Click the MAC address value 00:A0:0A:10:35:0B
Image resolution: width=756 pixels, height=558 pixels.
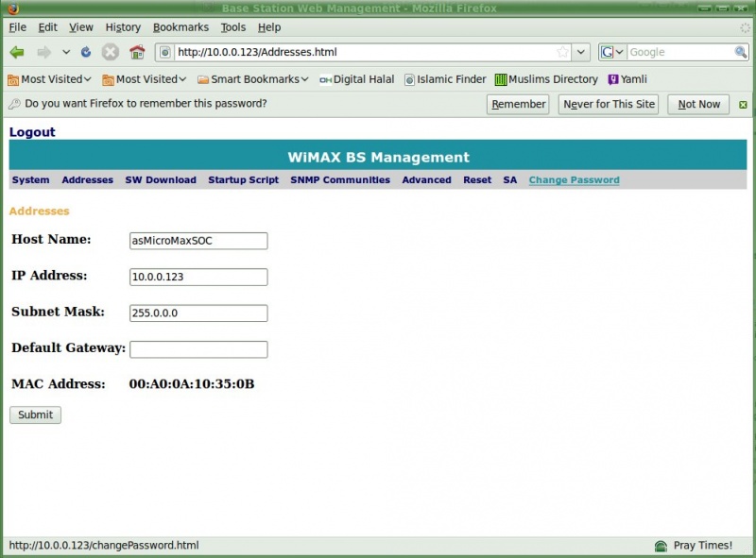pyautogui.click(x=192, y=384)
